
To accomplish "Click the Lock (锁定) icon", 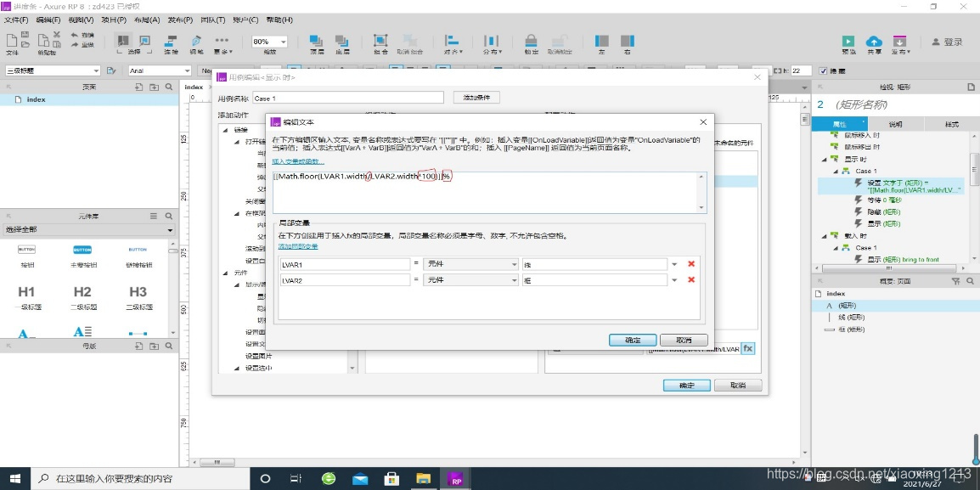I will pos(532,41).
